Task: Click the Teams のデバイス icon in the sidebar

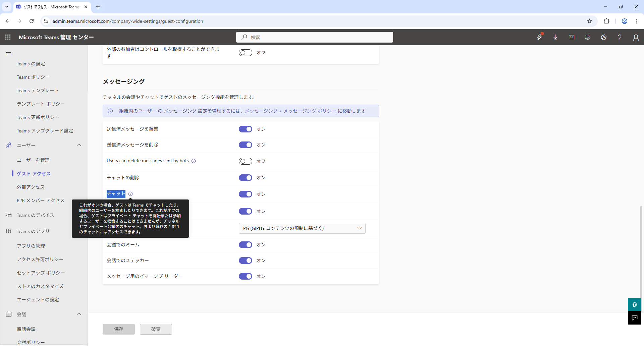Action: coord(9,215)
